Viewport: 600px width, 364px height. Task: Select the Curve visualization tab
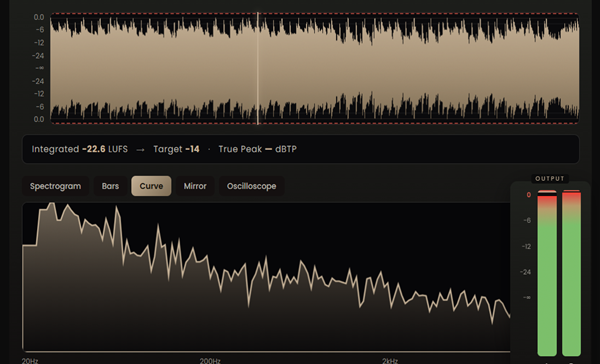coord(151,186)
